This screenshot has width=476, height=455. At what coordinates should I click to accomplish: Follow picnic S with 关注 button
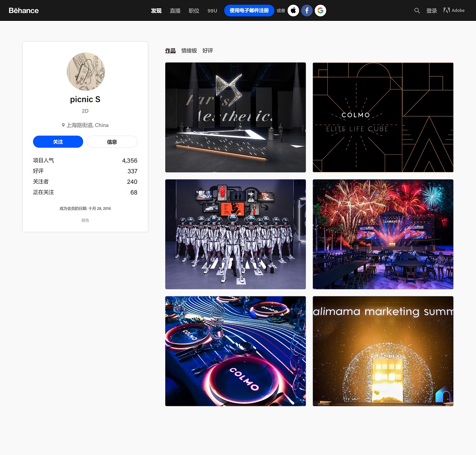(58, 142)
